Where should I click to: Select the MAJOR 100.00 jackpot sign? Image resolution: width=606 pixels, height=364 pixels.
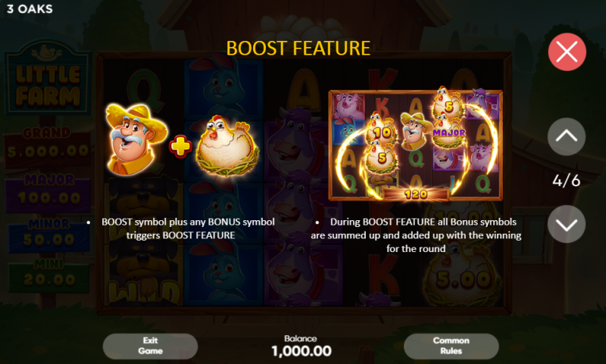pyautogui.click(x=48, y=190)
